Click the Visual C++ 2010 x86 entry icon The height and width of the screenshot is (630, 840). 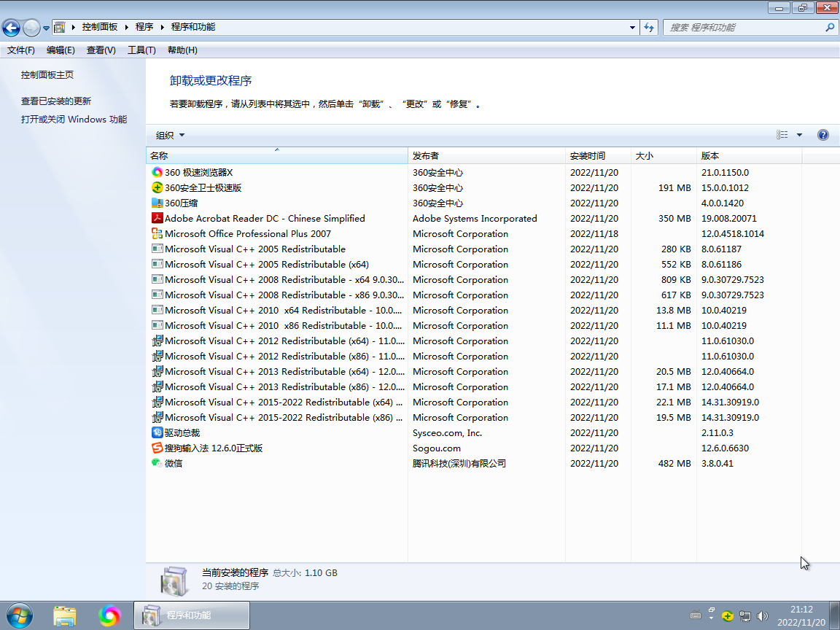pyautogui.click(x=157, y=325)
